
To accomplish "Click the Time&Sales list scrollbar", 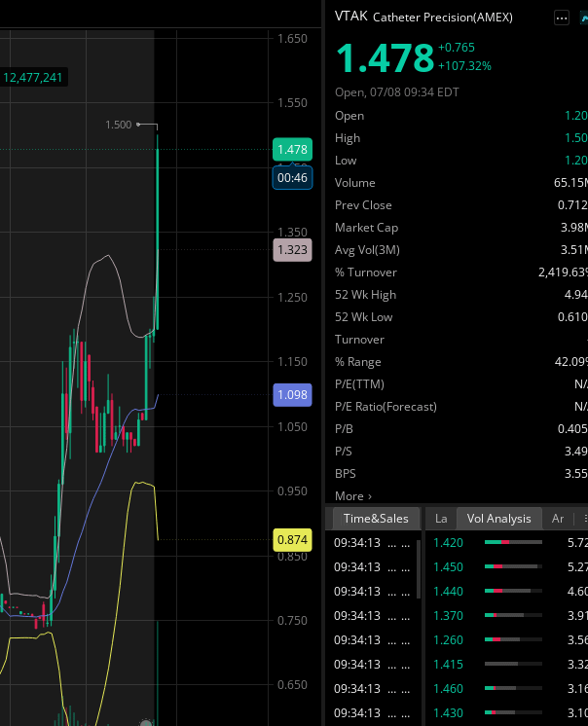I will (419, 569).
